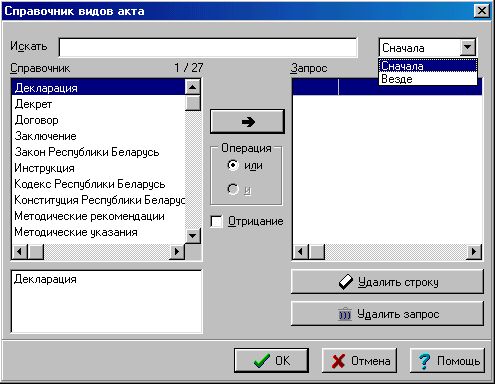Click the Отмена button
Image resolution: width=495 pixels, height=384 pixels.
point(359,361)
